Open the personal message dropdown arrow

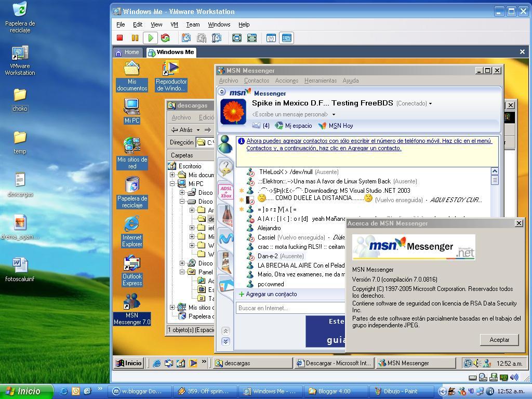click(x=334, y=114)
